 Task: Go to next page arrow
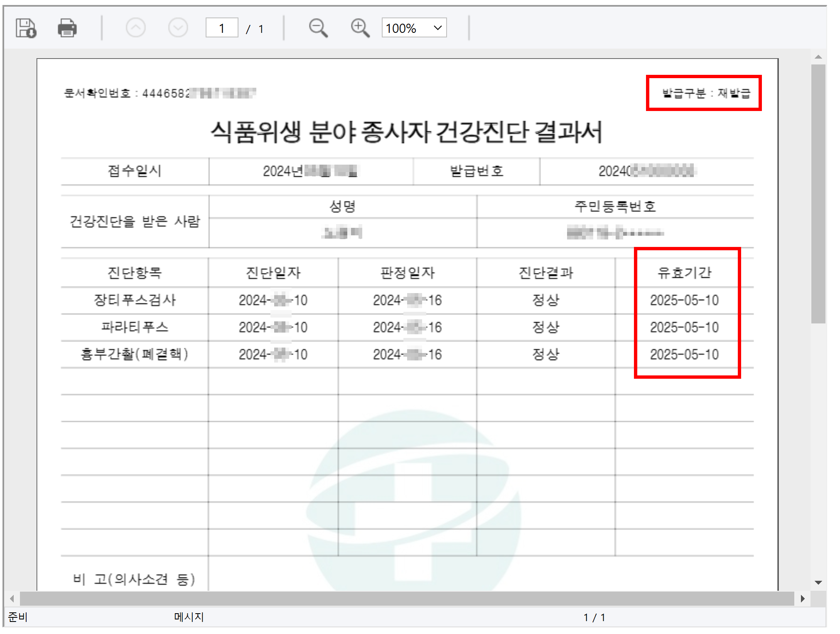pyautogui.click(x=178, y=28)
